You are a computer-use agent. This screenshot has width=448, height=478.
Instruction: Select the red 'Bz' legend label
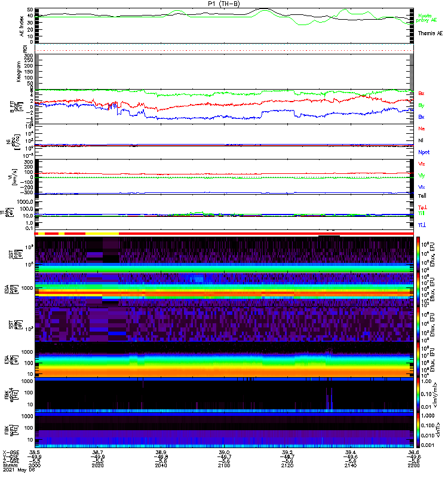(421, 93)
